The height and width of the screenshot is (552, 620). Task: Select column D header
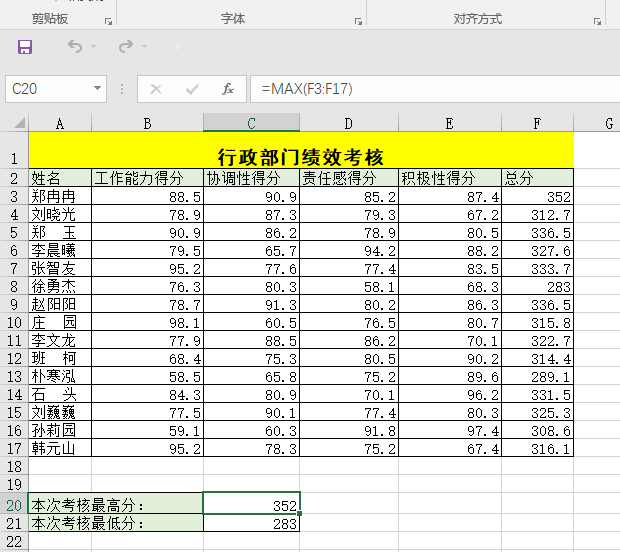(349, 123)
